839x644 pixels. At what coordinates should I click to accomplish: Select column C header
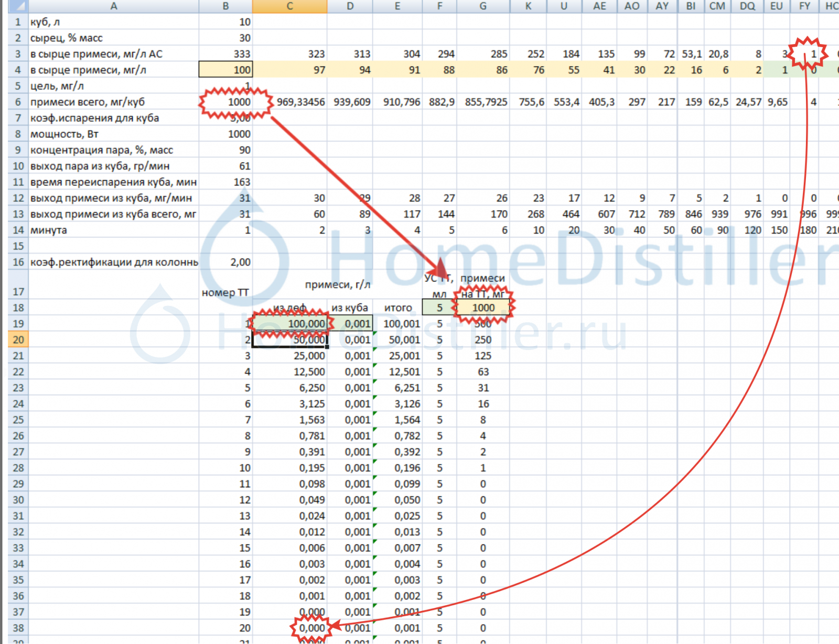289,6
